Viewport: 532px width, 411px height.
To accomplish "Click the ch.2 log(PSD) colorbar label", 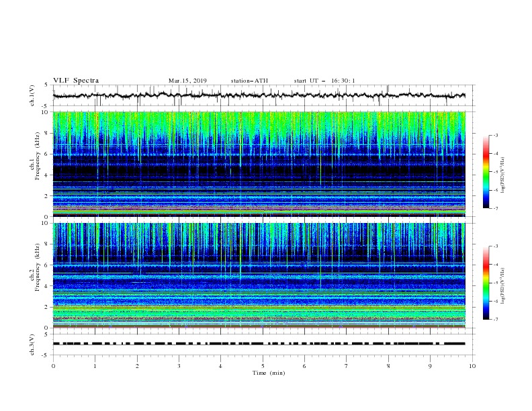I will tap(502, 285).
